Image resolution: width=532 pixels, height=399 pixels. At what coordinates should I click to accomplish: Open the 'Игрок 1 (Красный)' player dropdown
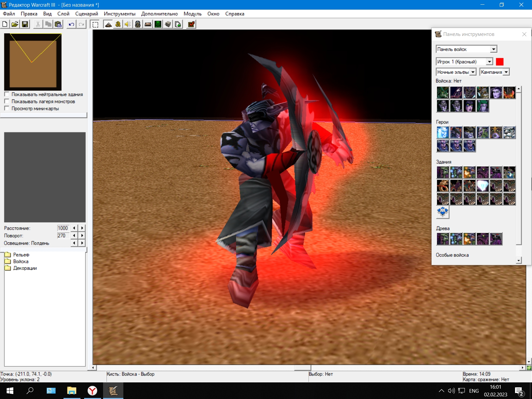point(464,62)
